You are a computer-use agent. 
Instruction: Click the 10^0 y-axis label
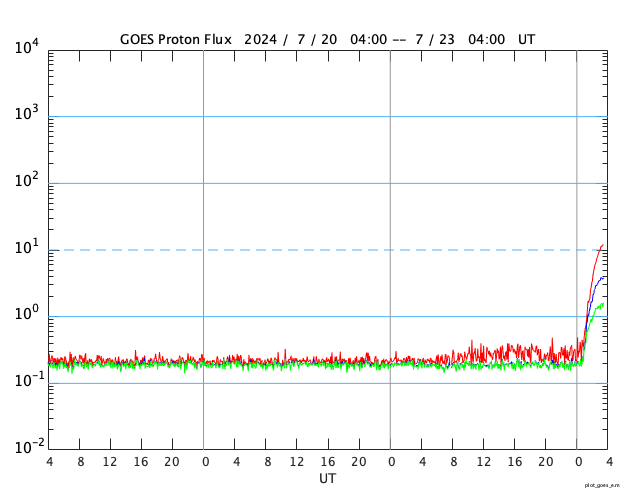(x=27, y=313)
